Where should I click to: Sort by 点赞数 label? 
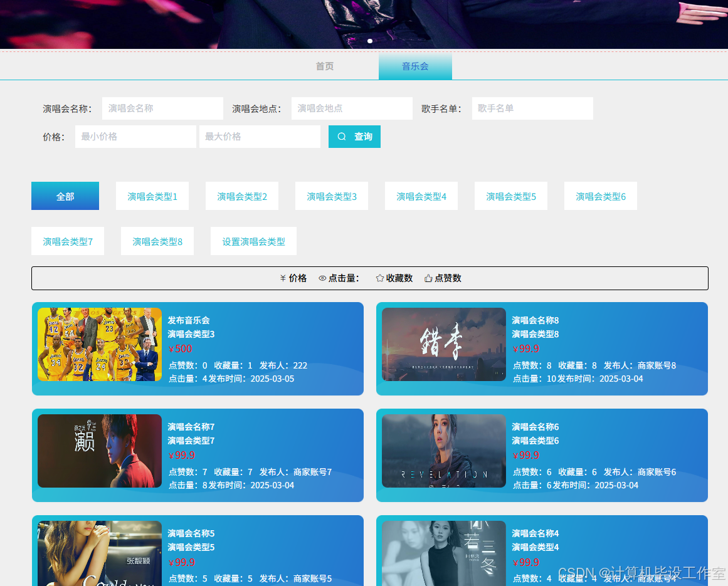click(448, 278)
